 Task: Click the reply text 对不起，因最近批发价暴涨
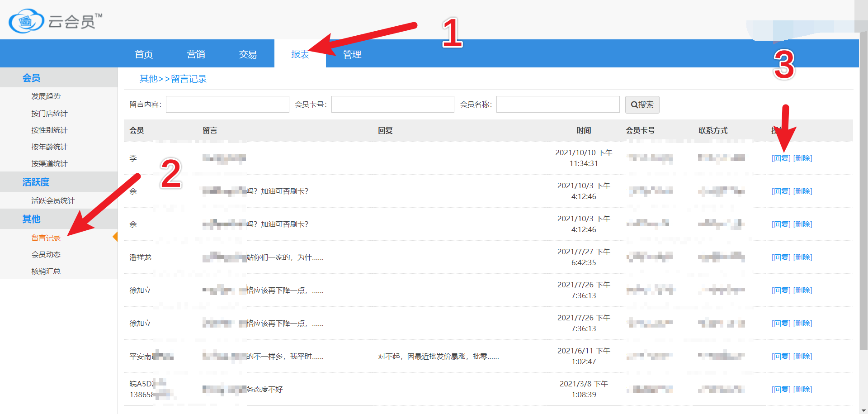coord(438,356)
